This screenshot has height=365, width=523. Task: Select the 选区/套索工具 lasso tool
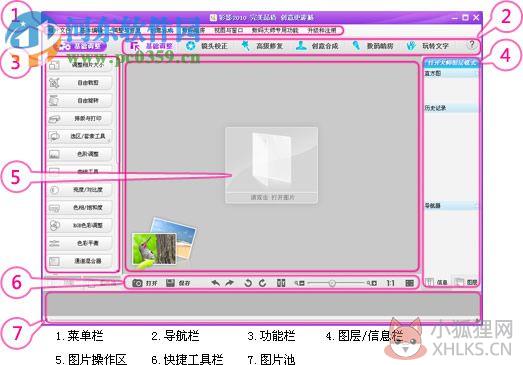click(80, 136)
